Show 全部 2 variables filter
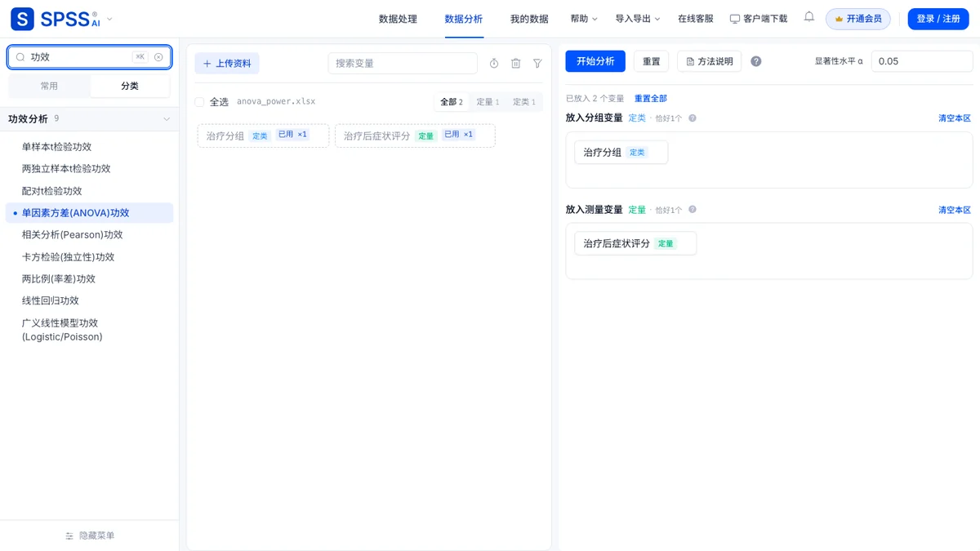 pos(452,102)
